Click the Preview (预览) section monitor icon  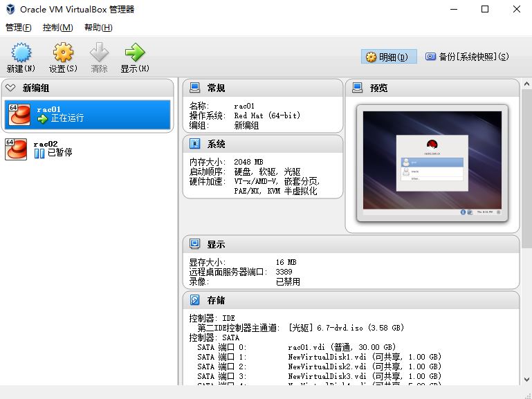358,88
